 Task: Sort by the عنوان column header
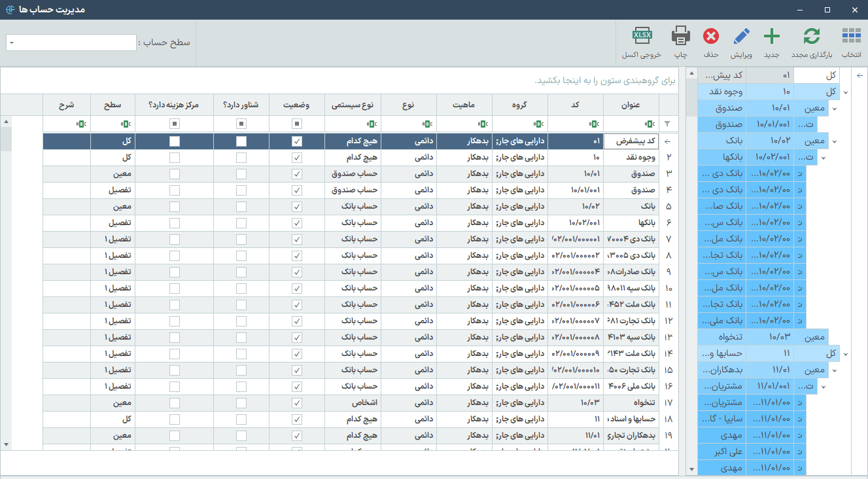point(631,105)
